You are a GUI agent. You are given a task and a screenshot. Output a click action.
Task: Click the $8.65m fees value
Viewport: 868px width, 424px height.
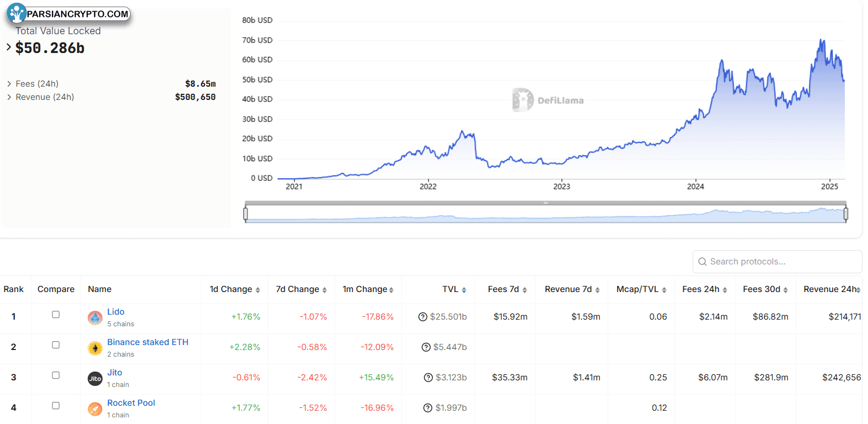click(x=201, y=84)
